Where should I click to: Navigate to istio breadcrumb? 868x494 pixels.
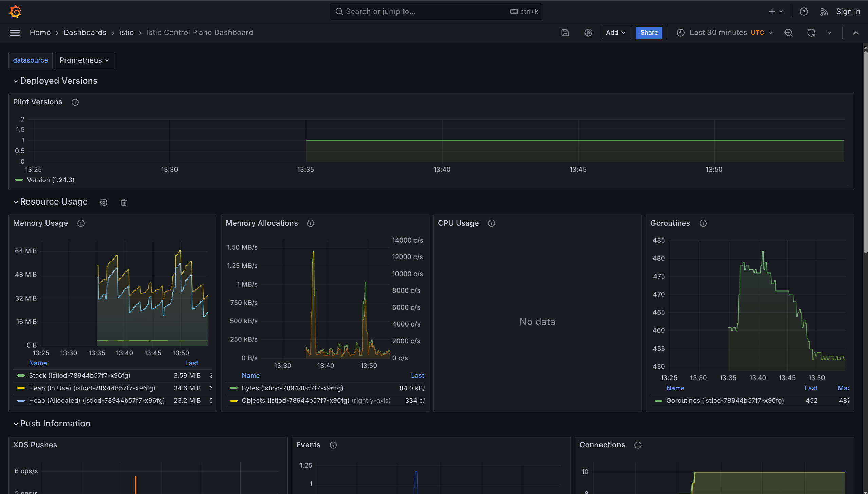coord(126,32)
